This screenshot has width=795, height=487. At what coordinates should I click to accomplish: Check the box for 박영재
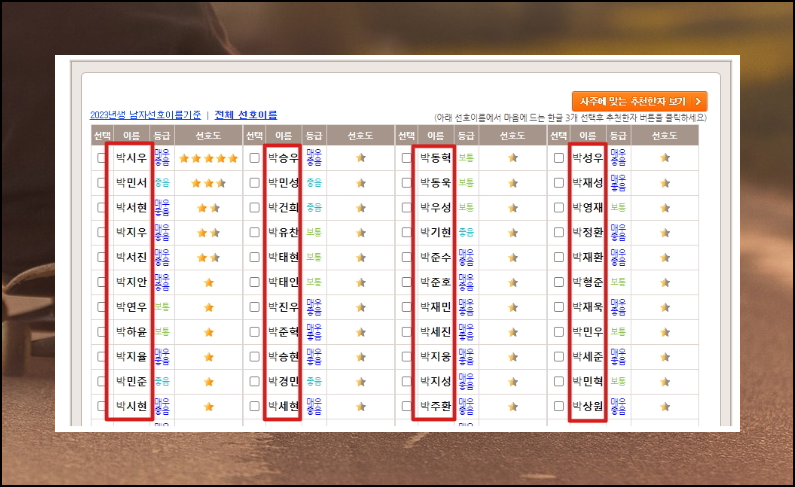coord(559,208)
